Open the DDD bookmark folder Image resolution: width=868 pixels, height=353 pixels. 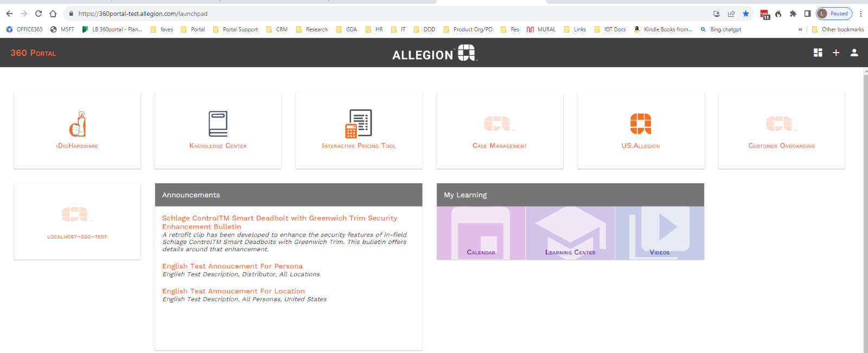(424, 29)
